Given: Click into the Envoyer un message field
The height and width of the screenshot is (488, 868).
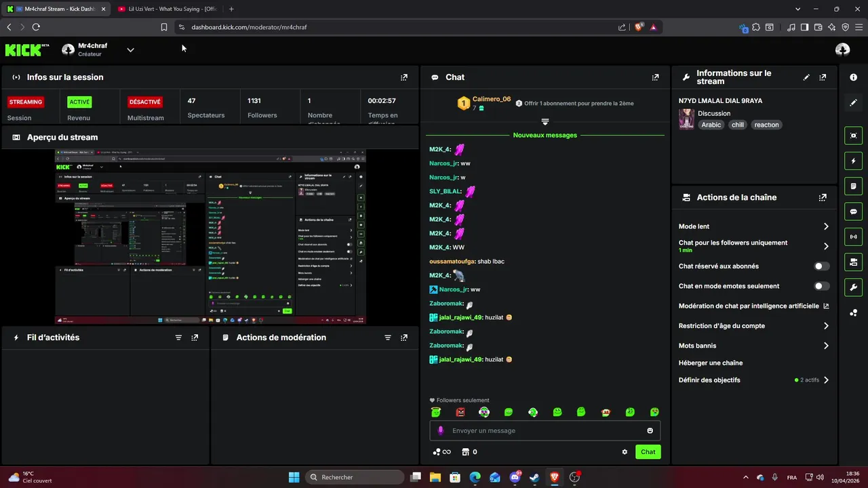Looking at the screenshot, I should pyautogui.click(x=545, y=430).
